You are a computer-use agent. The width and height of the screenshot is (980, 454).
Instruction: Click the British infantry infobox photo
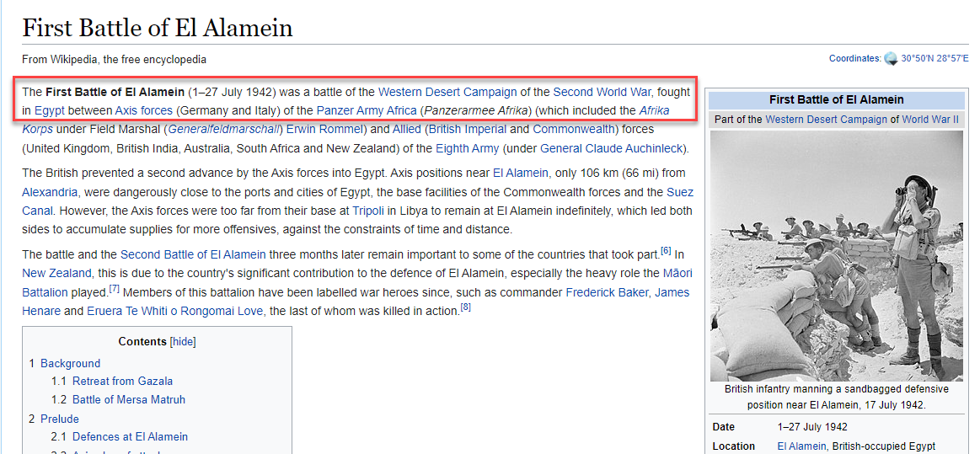(x=836, y=256)
